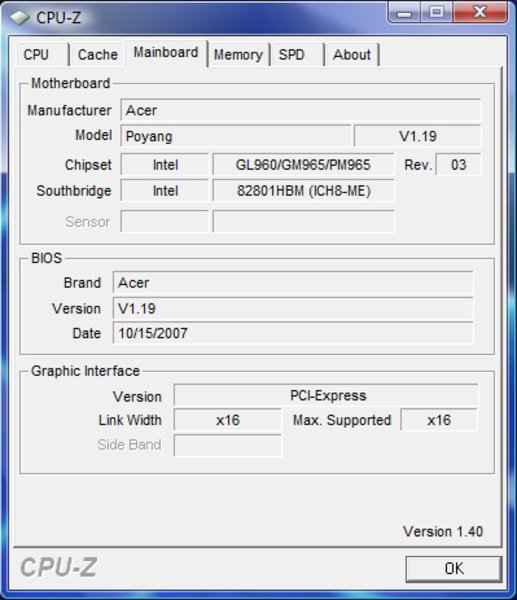
Task: Select the BIOS Date field 10/15/2007
Action: tap(293, 333)
